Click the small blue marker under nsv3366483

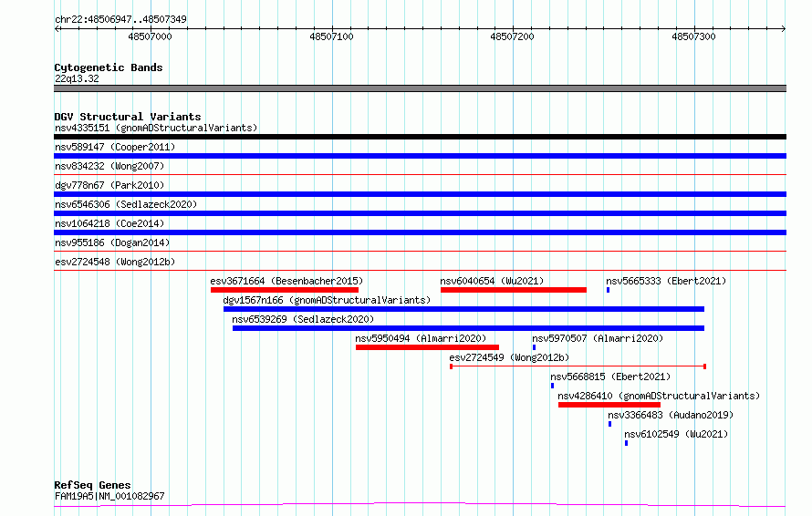(610, 424)
